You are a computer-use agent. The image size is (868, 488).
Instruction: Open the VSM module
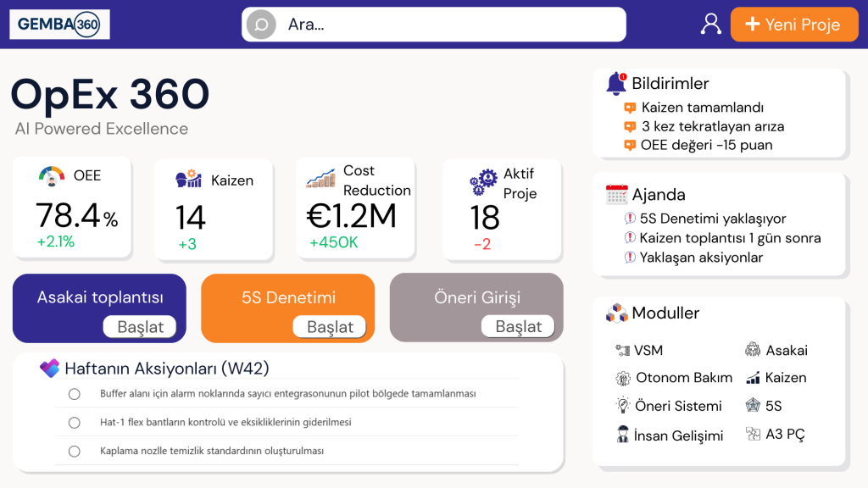[x=639, y=350]
